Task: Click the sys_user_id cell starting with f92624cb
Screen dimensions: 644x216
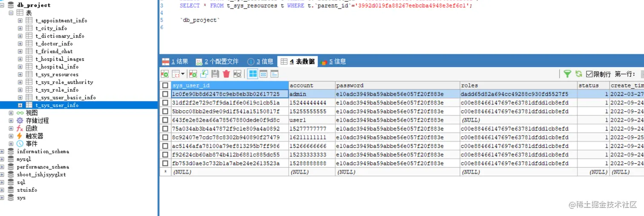Action: pos(230,155)
